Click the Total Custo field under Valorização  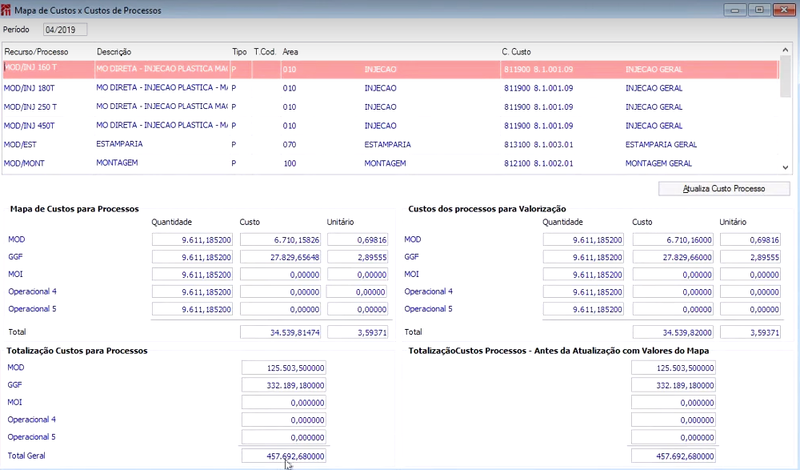[672, 333]
